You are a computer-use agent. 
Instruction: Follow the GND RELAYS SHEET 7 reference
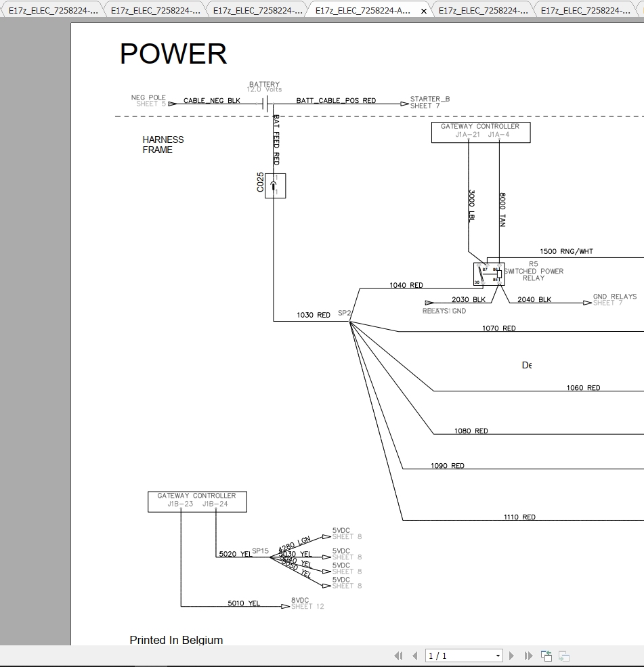coord(611,299)
